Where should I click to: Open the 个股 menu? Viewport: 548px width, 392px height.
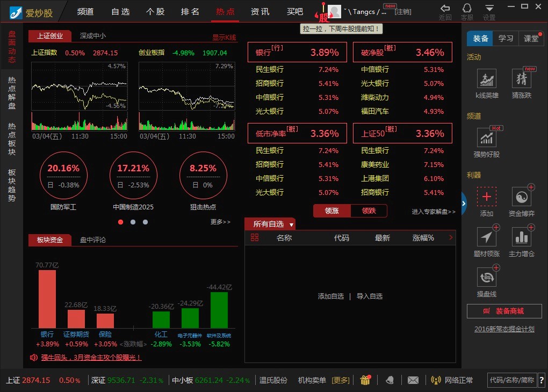[155, 11]
